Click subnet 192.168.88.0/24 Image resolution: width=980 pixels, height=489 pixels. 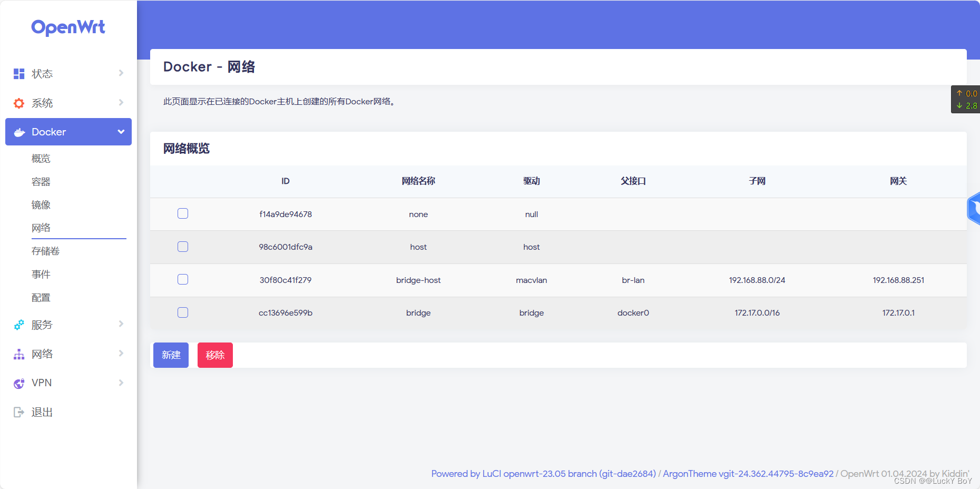(757, 280)
